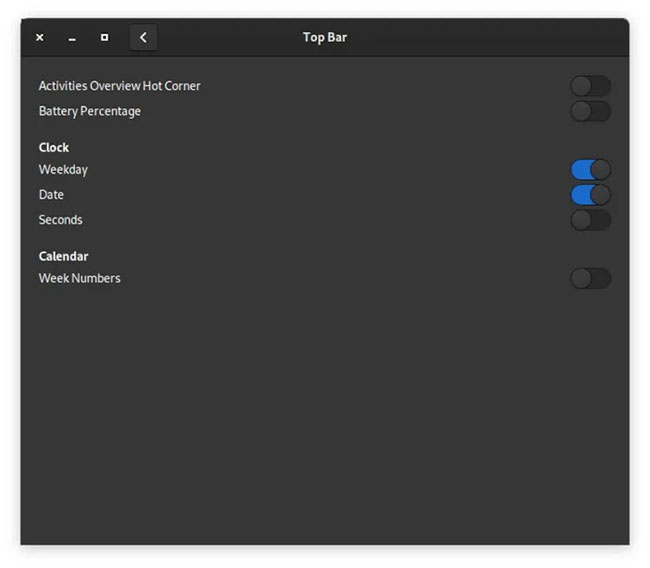The width and height of the screenshot is (650, 568).
Task: Click the 'Week Numbers' label
Action: (80, 278)
